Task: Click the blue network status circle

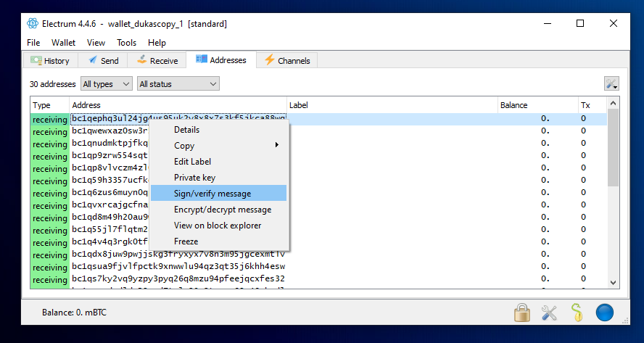Action: [x=605, y=313]
